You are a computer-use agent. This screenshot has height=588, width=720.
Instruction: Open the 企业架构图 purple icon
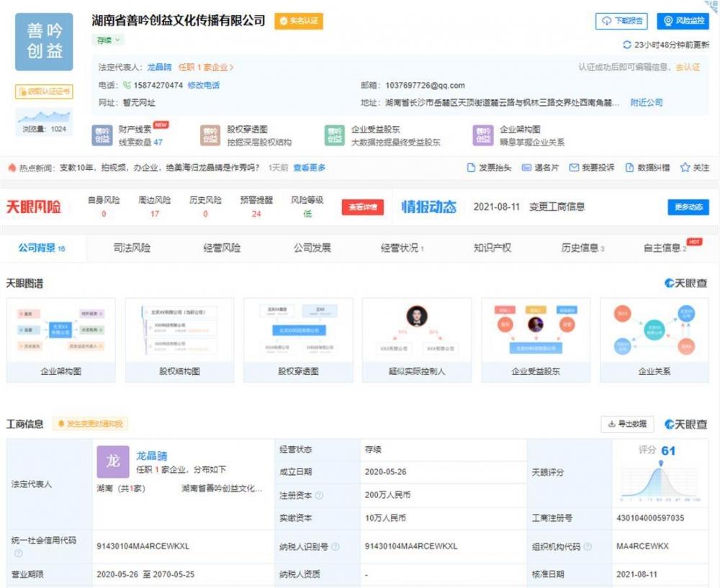[483, 135]
